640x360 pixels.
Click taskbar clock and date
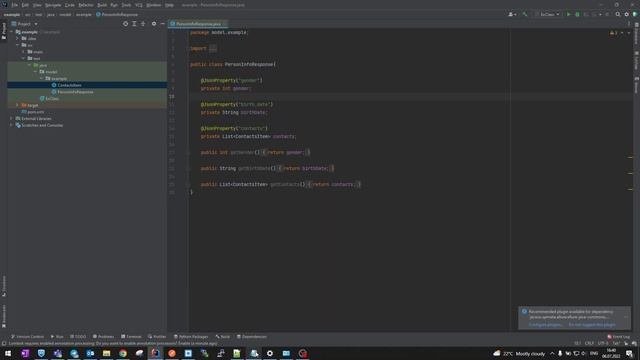(611, 353)
